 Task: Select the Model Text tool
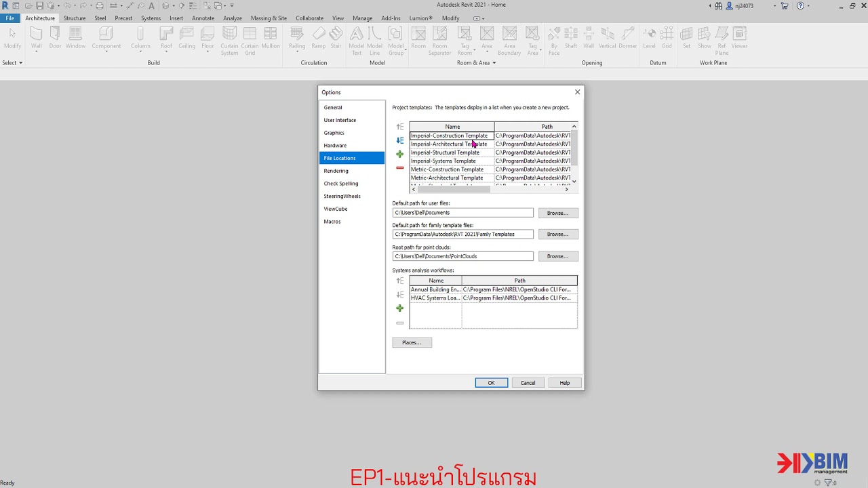pos(356,41)
